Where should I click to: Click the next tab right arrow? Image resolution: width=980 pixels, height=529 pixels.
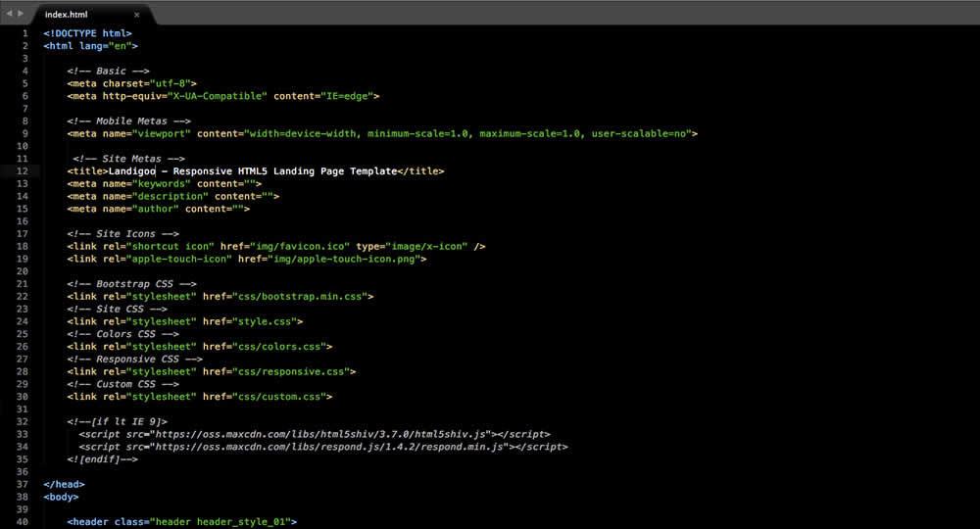(21, 15)
